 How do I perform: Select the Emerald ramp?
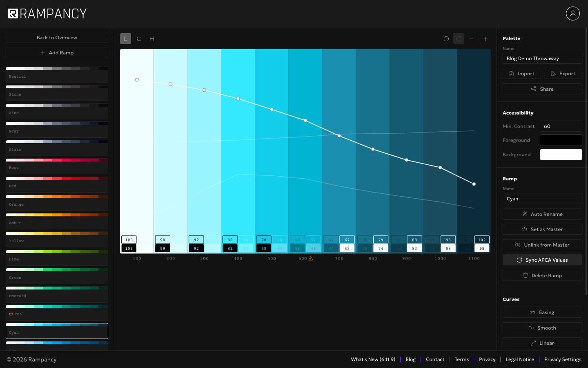pyautogui.click(x=57, y=294)
